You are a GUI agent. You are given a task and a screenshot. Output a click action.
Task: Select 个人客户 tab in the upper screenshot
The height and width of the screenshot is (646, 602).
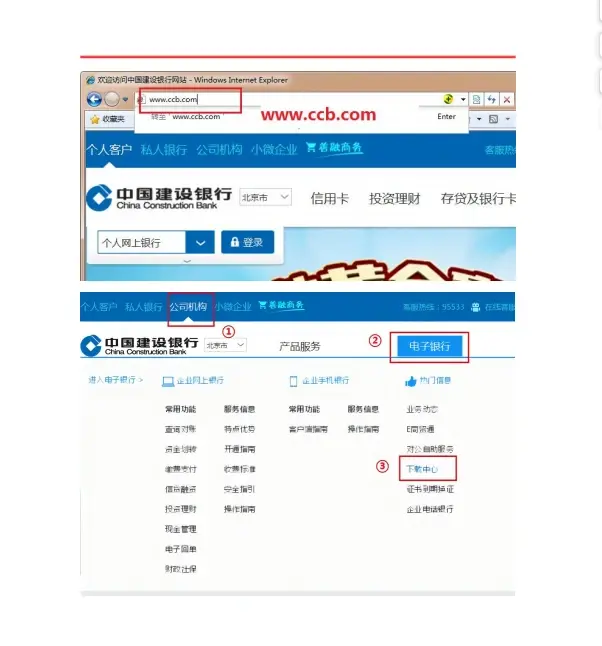coord(109,150)
